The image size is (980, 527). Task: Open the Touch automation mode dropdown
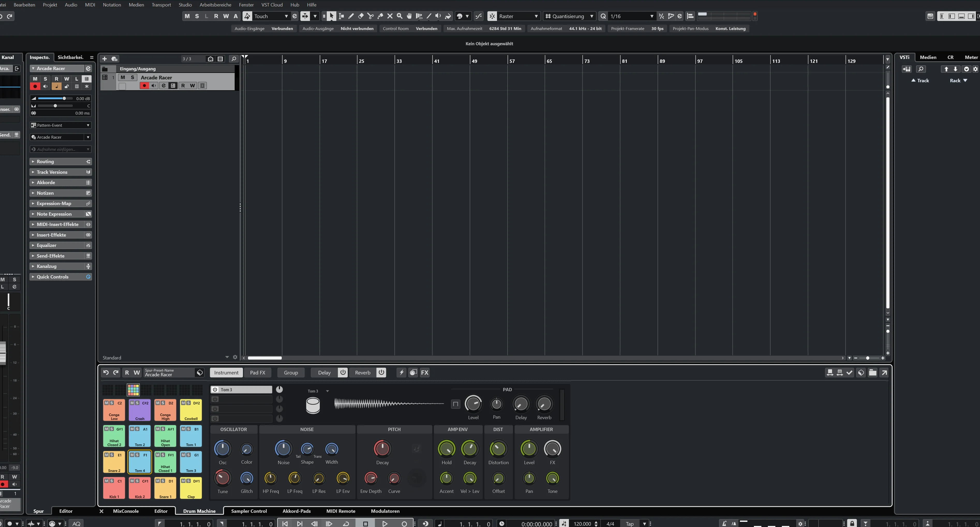pos(271,16)
